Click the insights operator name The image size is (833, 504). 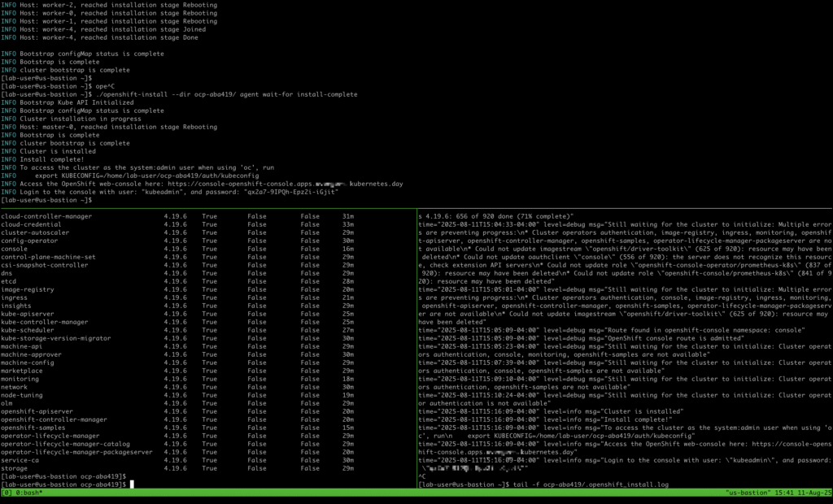click(16, 306)
